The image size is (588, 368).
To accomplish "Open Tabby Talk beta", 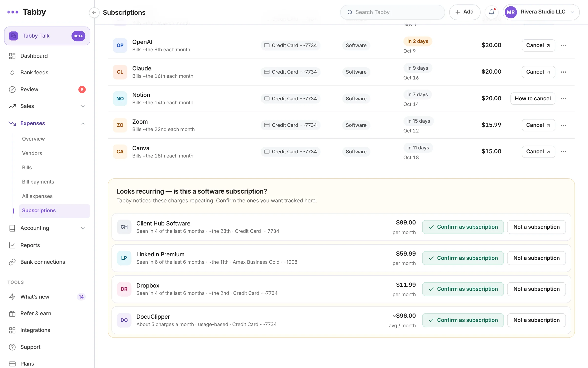I will tap(47, 36).
